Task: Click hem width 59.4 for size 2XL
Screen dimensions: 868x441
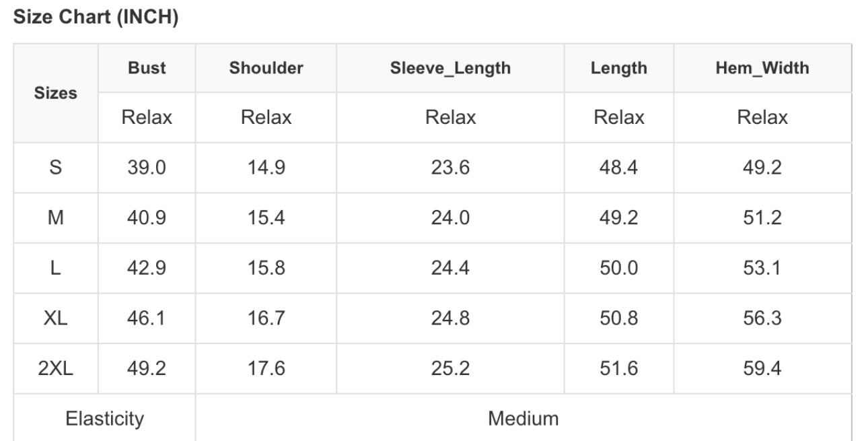Action: pyautogui.click(x=762, y=368)
